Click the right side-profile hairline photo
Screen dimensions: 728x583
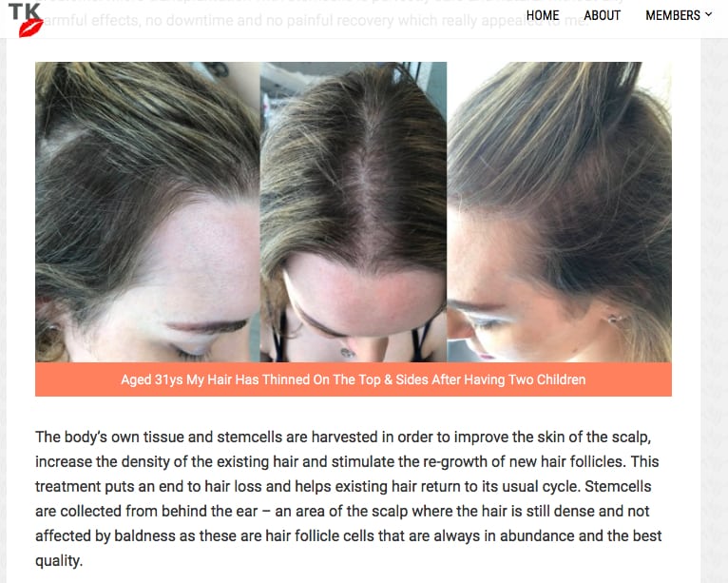[x=559, y=212]
